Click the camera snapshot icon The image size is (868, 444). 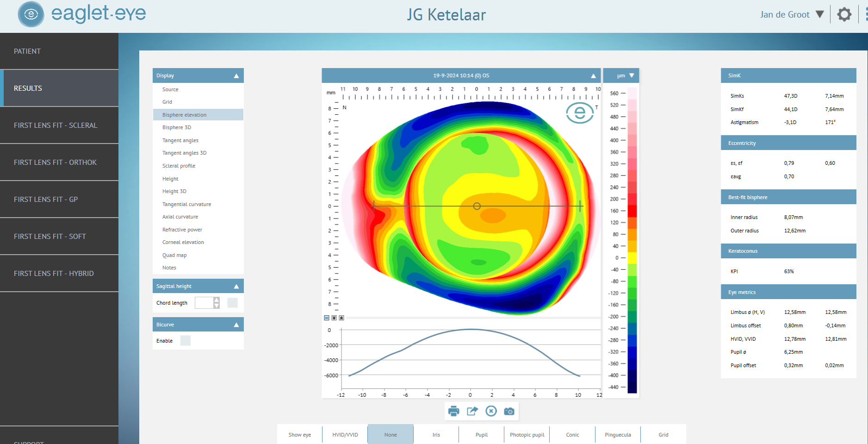(509, 411)
